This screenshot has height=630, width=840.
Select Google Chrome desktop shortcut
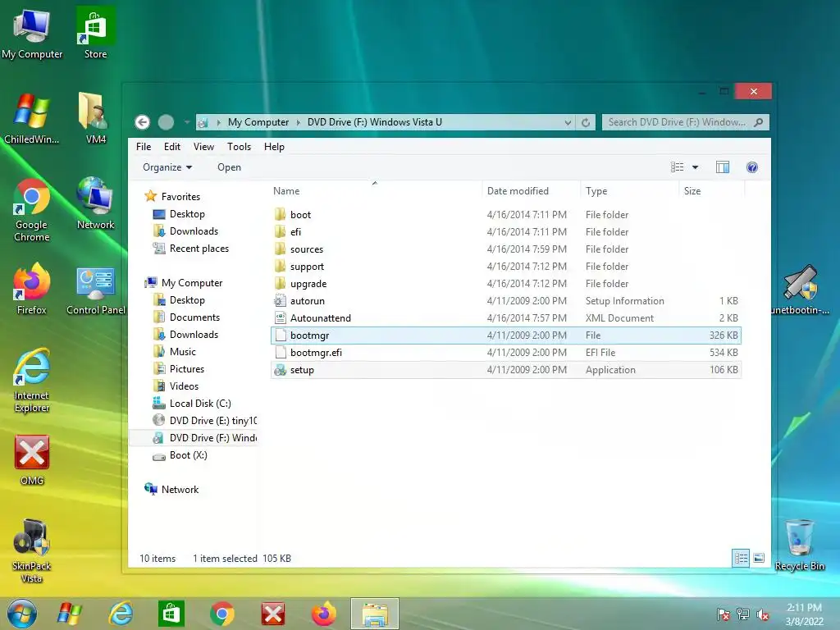(x=31, y=211)
